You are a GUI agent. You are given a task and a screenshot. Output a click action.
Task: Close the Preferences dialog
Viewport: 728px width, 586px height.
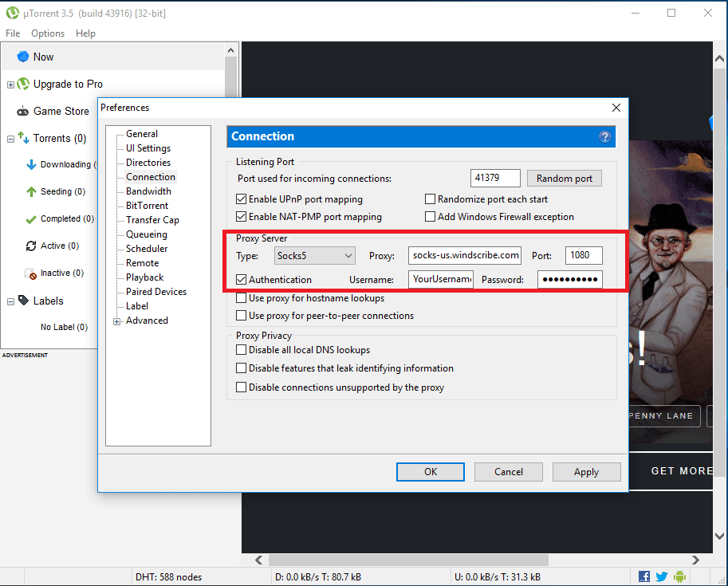[x=616, y=108]
